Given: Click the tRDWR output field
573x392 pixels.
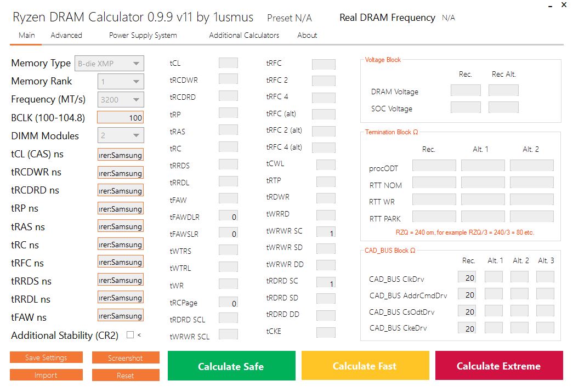Looking at the screenshot, I should [x=326, y=198].
